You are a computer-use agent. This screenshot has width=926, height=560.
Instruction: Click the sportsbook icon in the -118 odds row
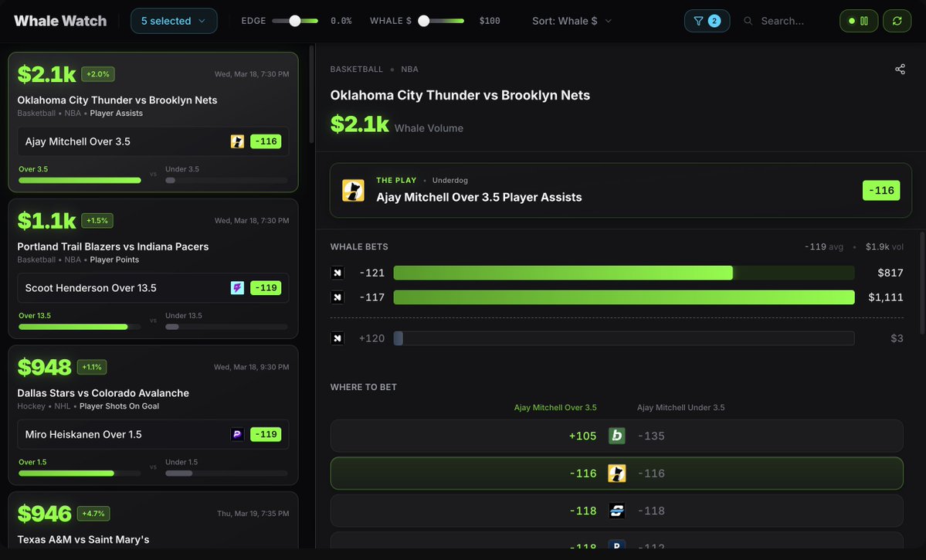tap(616, 511)
